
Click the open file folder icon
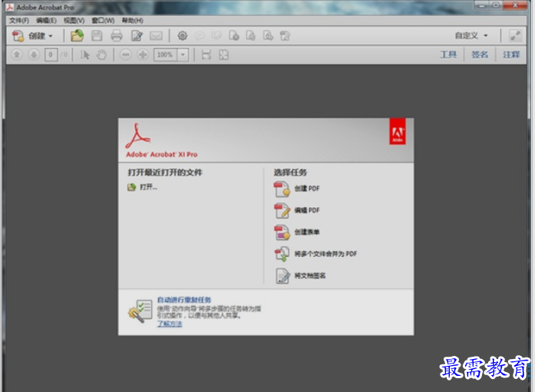pyautogui.click(x=77, y=35)
